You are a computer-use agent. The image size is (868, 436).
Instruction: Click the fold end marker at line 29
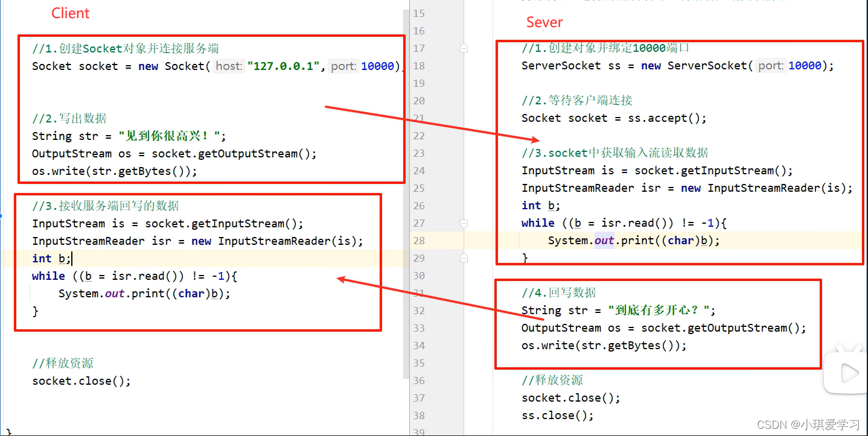pos(464,258)
